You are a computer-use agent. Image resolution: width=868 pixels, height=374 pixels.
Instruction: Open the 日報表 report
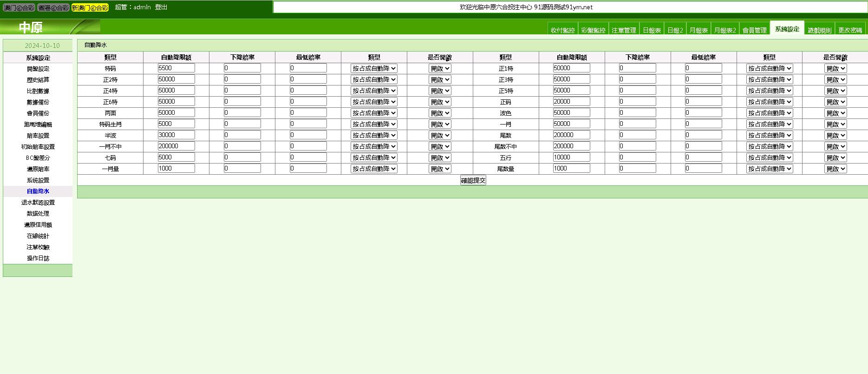pos(652,30)
